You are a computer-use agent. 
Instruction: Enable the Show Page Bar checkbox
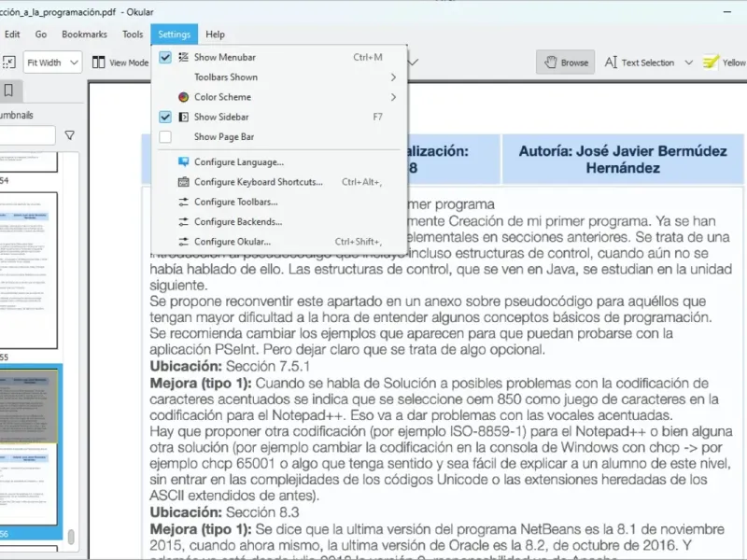pyautogui.click(x=165, y=136)
